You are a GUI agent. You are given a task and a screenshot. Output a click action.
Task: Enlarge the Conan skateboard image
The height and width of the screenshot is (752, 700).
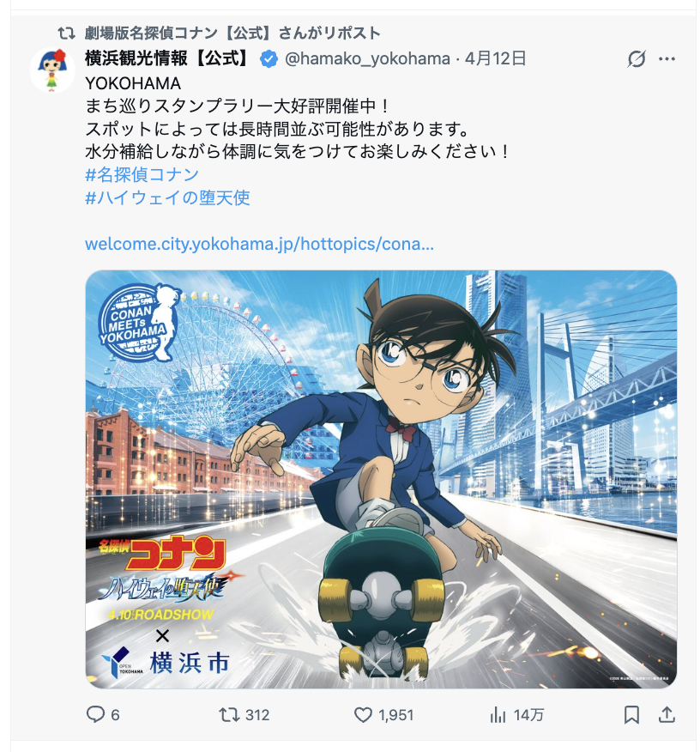pyautogui.click(x=381, y=479)
